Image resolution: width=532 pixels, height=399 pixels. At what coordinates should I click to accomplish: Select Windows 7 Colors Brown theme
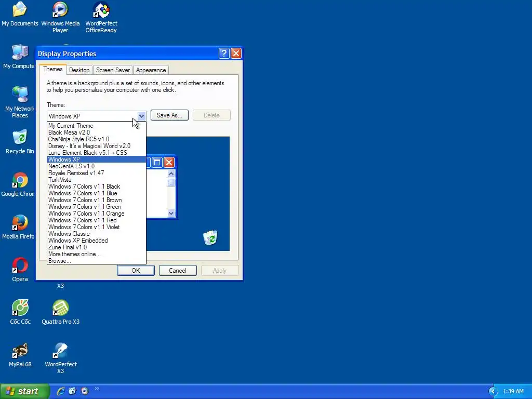click(96, 200)
